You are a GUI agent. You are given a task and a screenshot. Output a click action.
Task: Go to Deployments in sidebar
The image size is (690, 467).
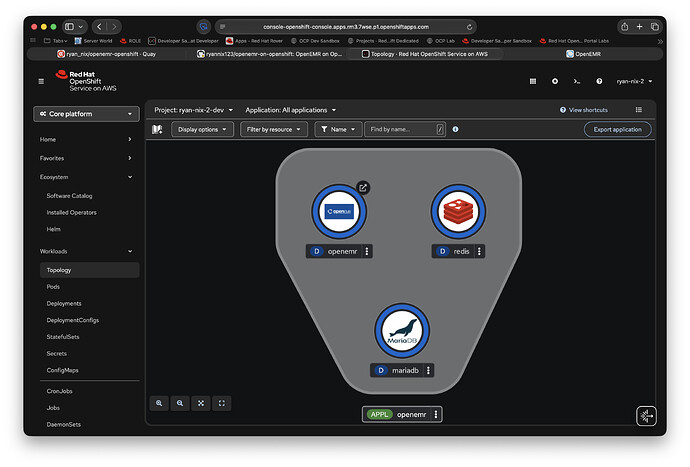[64, 304]
